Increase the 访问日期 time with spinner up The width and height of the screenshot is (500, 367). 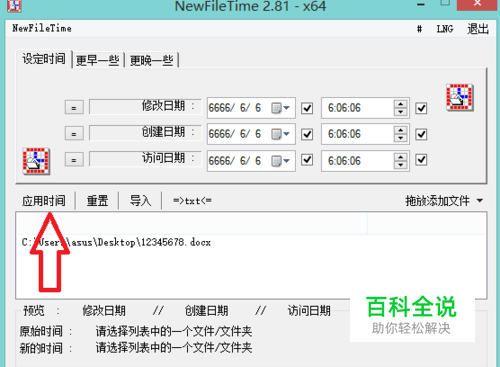coord(401,157)
